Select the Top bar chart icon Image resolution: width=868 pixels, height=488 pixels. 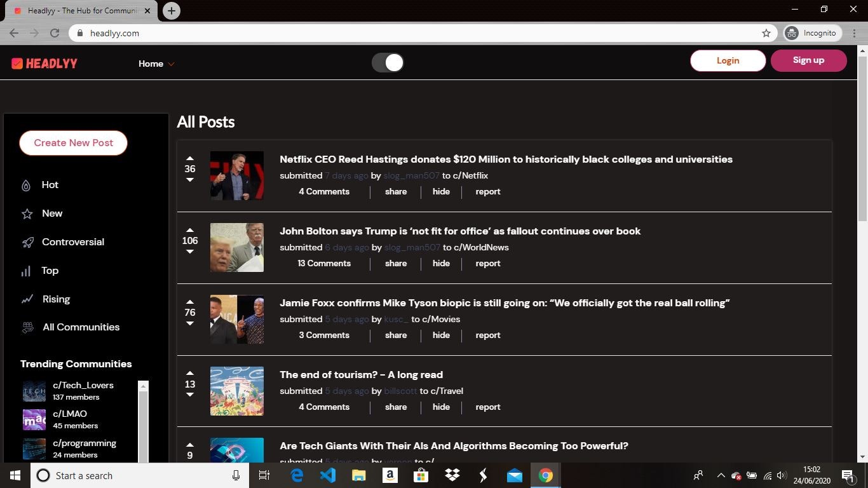(26, 271)
